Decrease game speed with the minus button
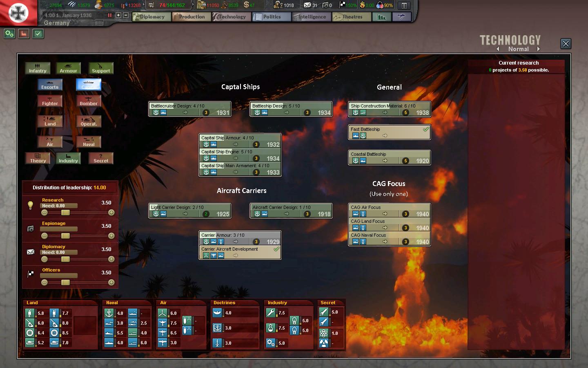 [126, 15]
